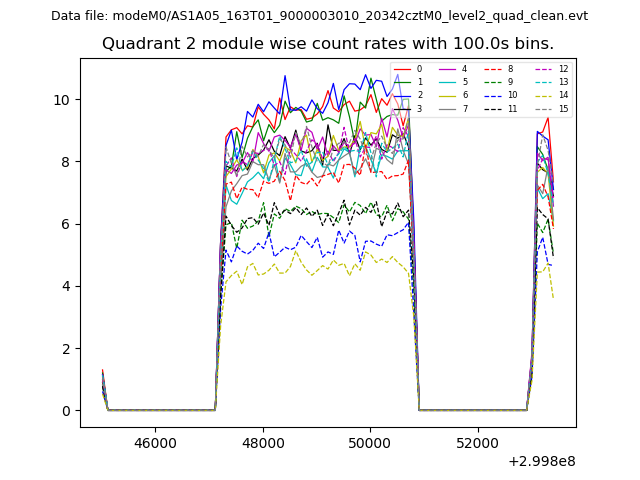640x480 pixels.
Task: Toggle legend entry 15 dashed gray line
Action: tap(542, 108)
